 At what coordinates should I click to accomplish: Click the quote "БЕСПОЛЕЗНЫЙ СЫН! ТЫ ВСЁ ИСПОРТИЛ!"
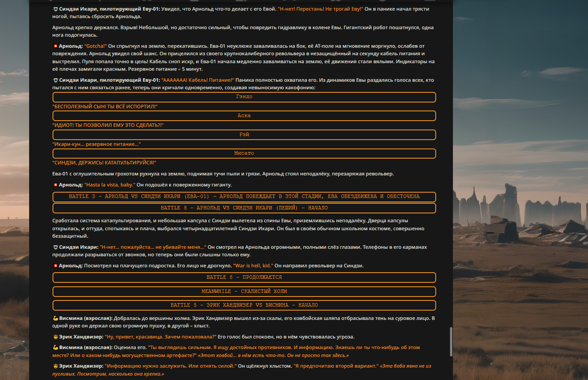tap(105, 106)
